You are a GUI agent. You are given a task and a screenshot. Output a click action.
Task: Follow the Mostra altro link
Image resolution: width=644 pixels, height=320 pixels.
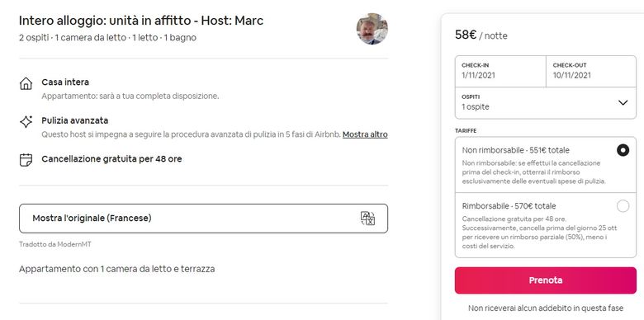click(365, 134)
